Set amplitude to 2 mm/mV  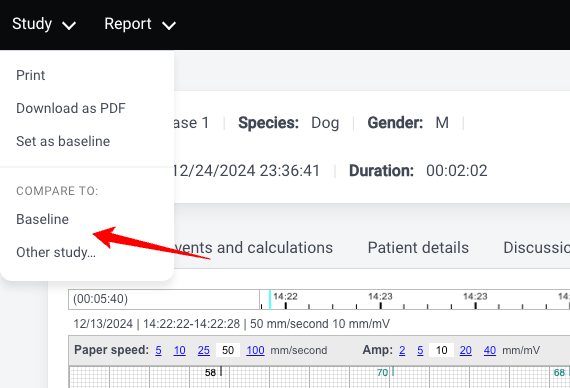click(402, 350)
